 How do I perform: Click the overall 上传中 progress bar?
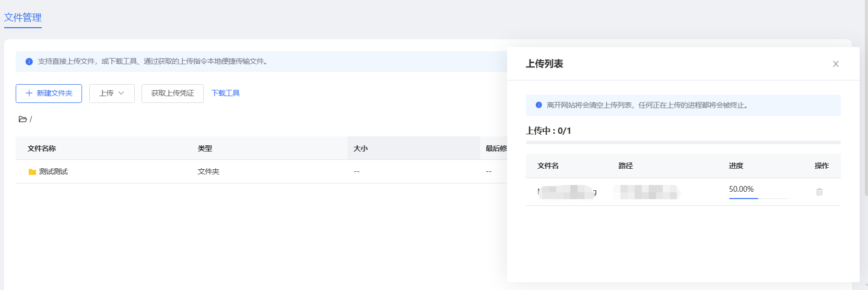tap(683, 142)
